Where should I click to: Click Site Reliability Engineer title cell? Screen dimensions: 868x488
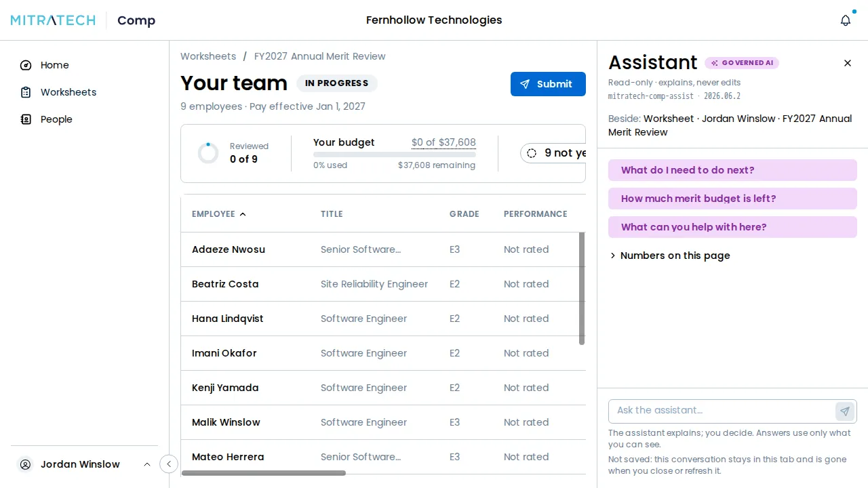point(374,284)
